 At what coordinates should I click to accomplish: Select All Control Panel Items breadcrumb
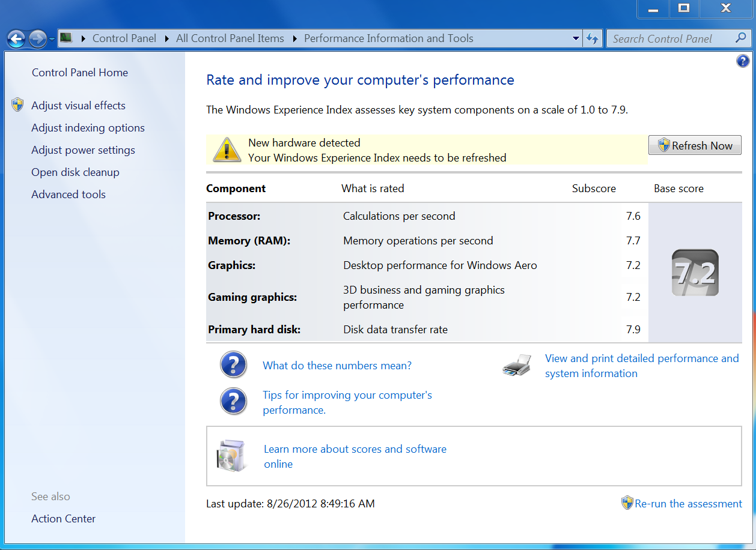pyautogui.click(x=230, y=38)
